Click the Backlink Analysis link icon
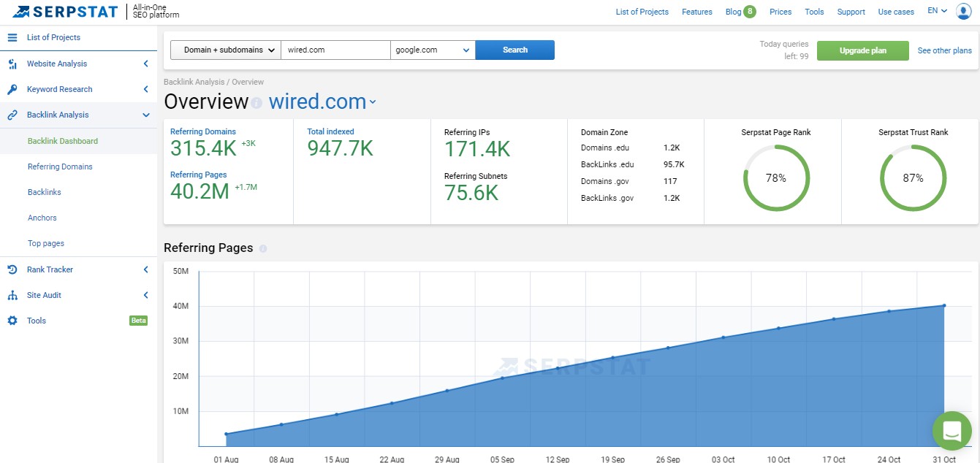 coord(12,115)
